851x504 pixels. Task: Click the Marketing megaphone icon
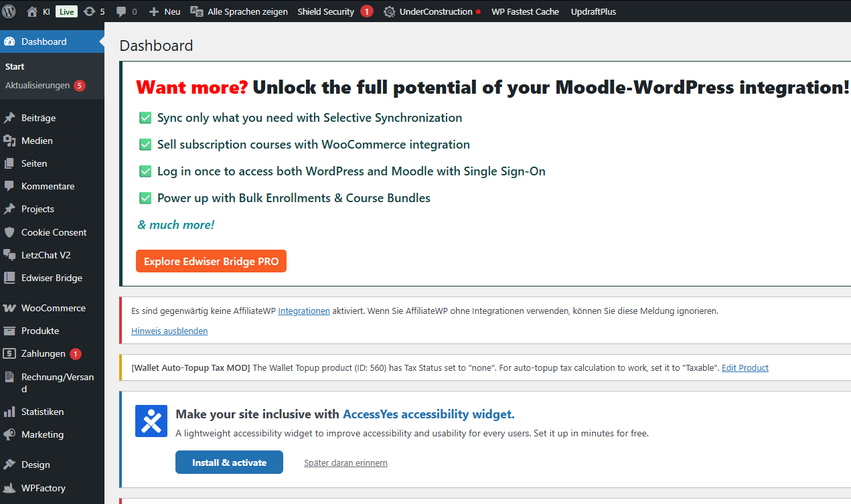(x=9, y=434)
